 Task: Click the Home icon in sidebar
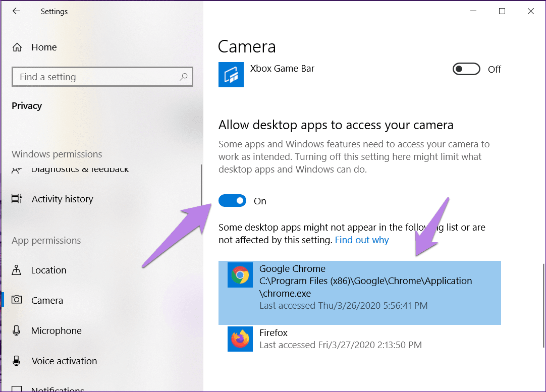pyautogui.click(x=17, y=47)
